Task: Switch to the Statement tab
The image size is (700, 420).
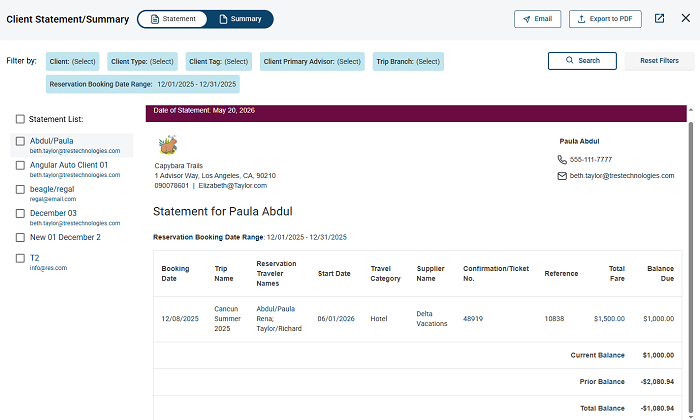Action: point(173,19)
